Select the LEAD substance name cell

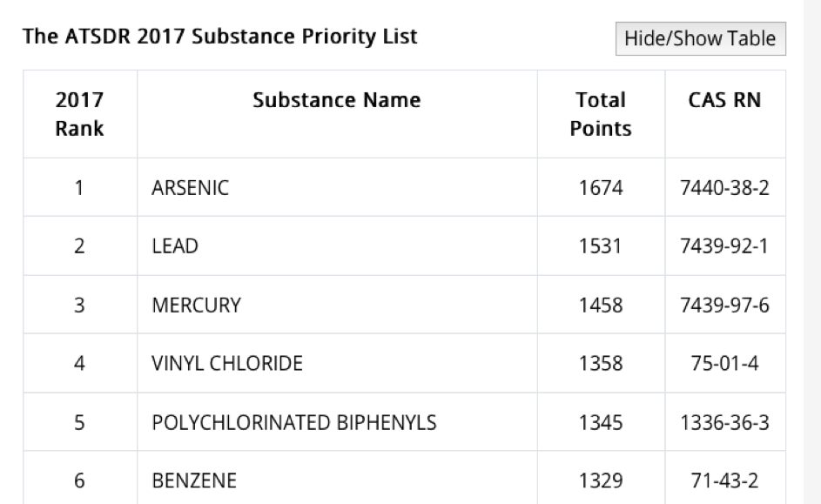tap(175, 246)
